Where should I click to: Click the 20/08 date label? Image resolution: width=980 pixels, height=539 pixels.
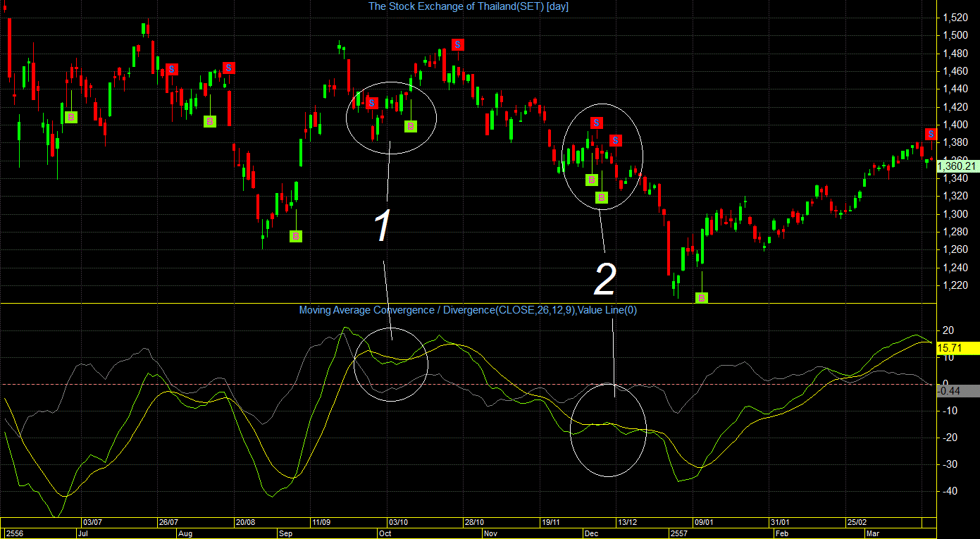tap(245, 523)
